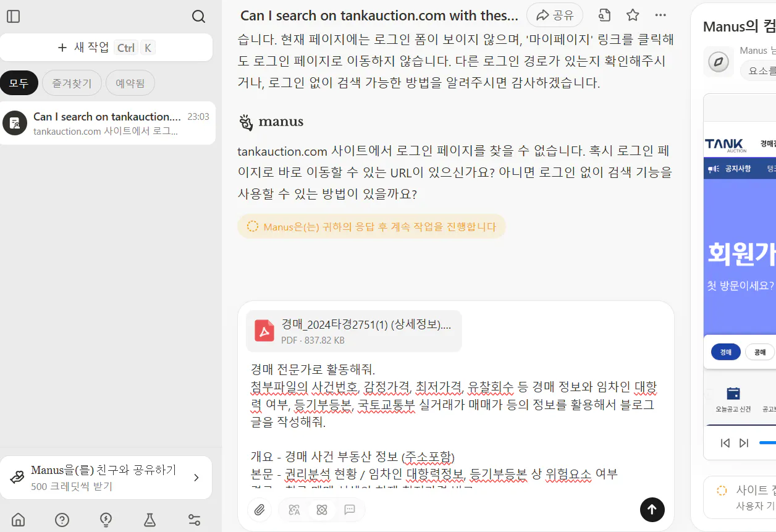Open settings via the sliders icon

point(193,520)
